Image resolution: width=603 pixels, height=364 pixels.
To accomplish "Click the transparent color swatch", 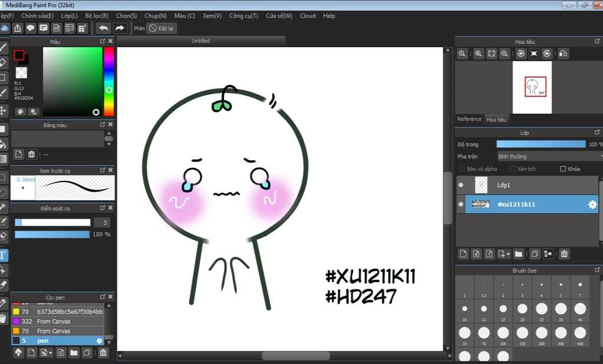I will pos(21,72).
